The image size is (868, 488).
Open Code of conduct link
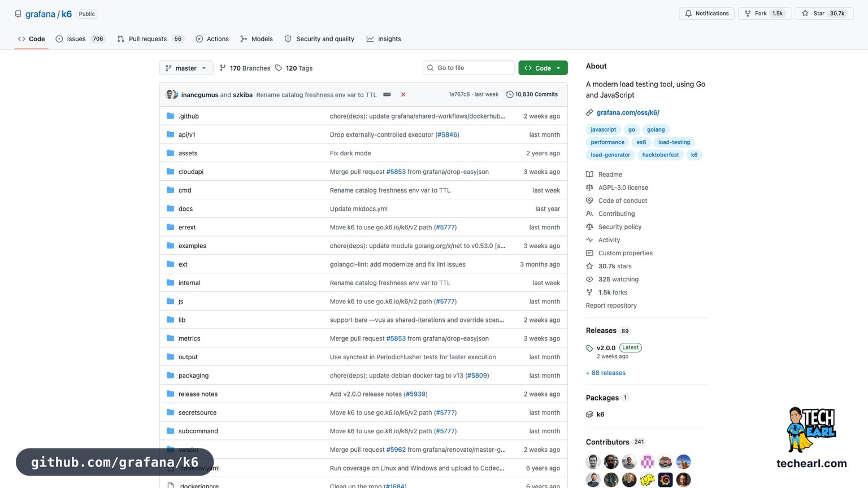617,201
